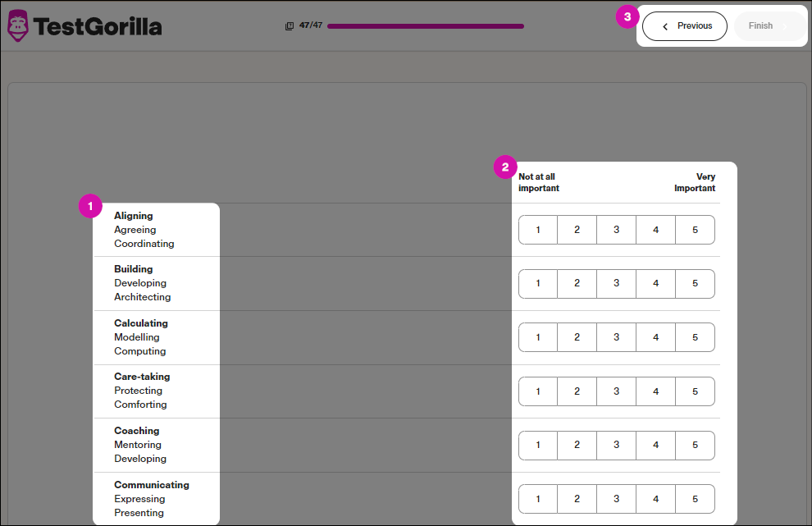Mark Calculating as 1
Image resolution: width=812 pixels, height=526 pixels.
coord(538,337)
